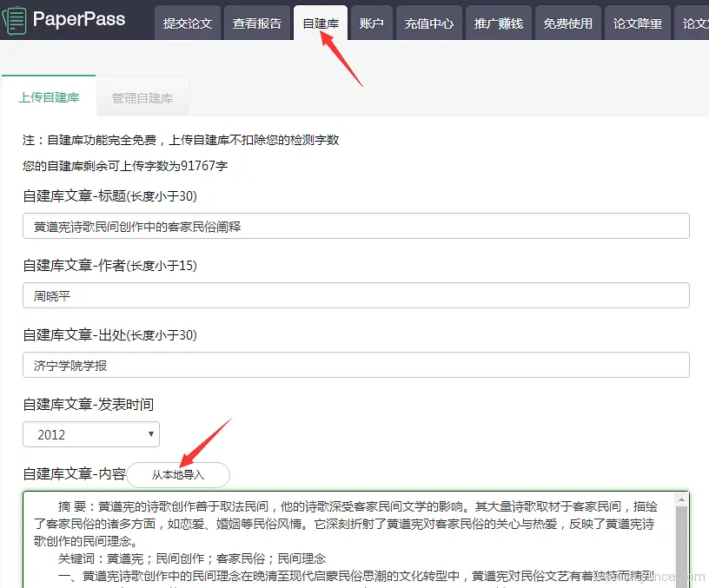Click the 从本地导入 import button
This screenshot has width=709, height=588.
[x=177, y=475]
